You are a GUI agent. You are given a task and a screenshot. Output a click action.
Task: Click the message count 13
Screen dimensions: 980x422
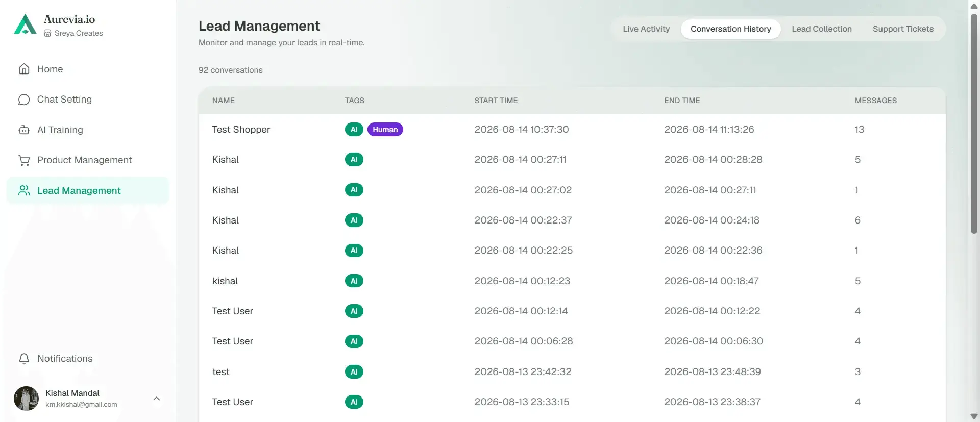coord(860,130)
